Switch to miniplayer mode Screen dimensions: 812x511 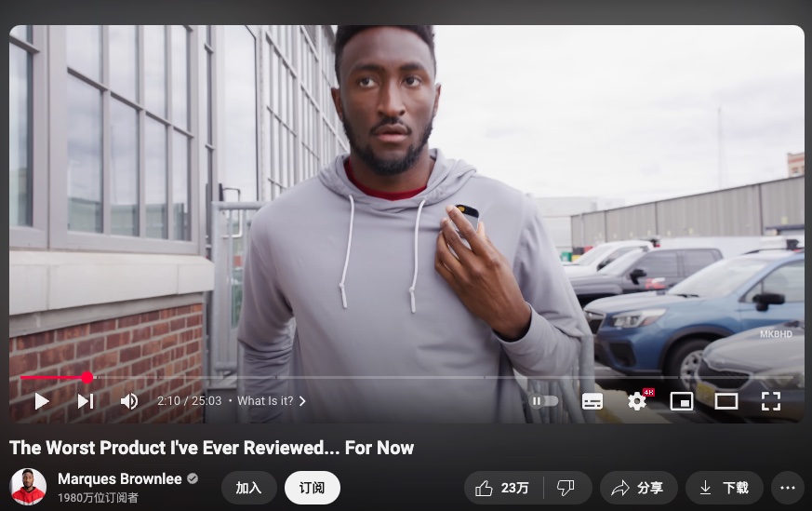[x=682, y=401]
